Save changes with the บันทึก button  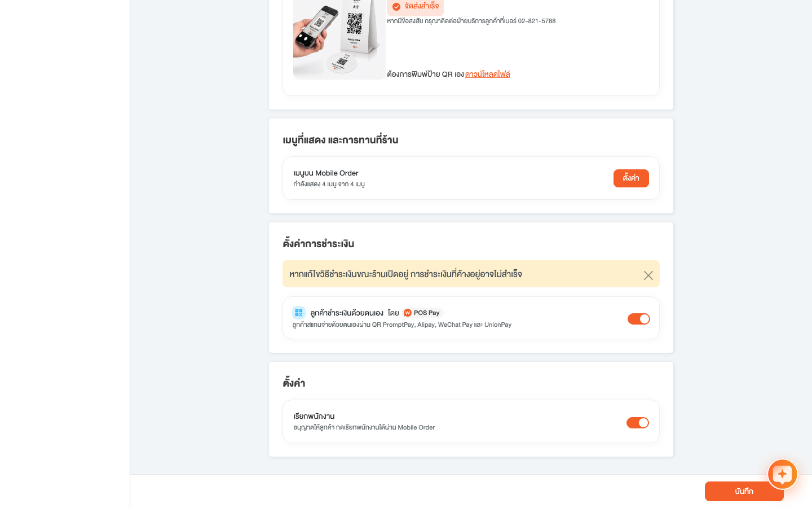click(744, 492)
